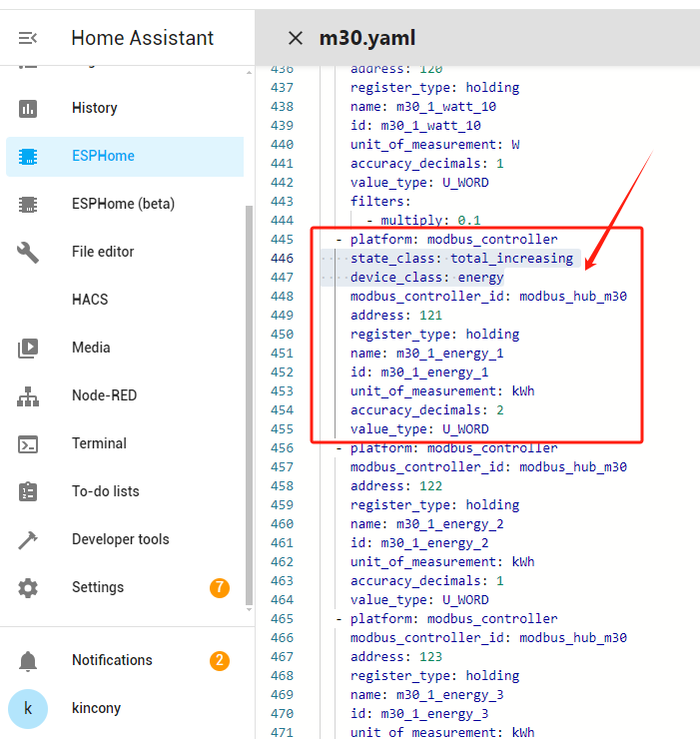This screenshot has height=739, width=700.
Task: Collapse the Home Assistant sidebar menu
Action: (x=28, y=38)
